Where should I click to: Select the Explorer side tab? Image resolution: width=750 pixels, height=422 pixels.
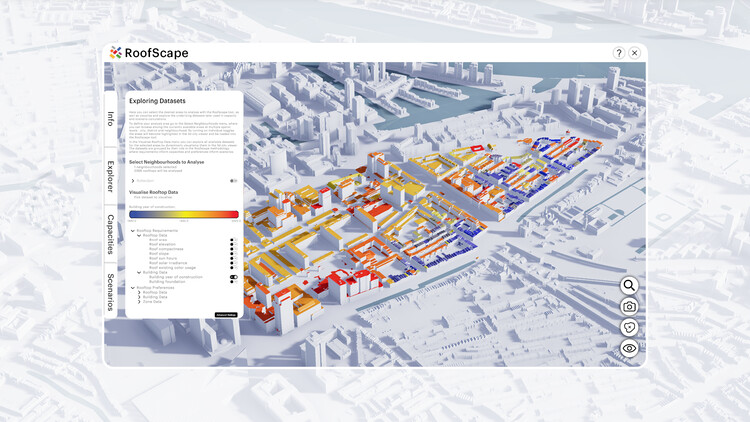point(110,174)
